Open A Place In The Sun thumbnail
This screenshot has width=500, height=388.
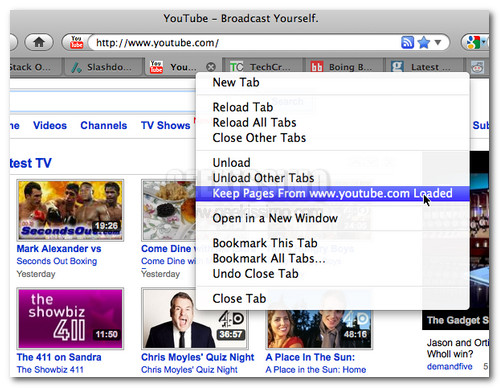tap(319, 329)
